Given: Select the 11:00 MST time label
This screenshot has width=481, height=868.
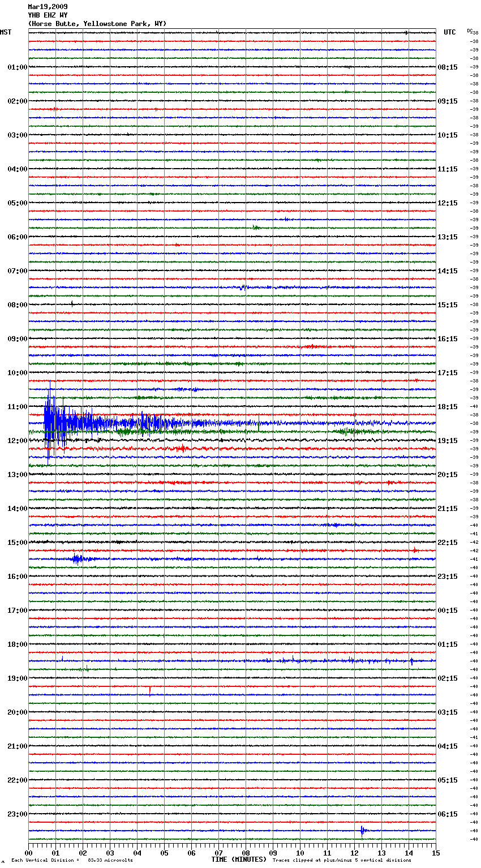Looking at the screenshot, I should tap(17, 407).
